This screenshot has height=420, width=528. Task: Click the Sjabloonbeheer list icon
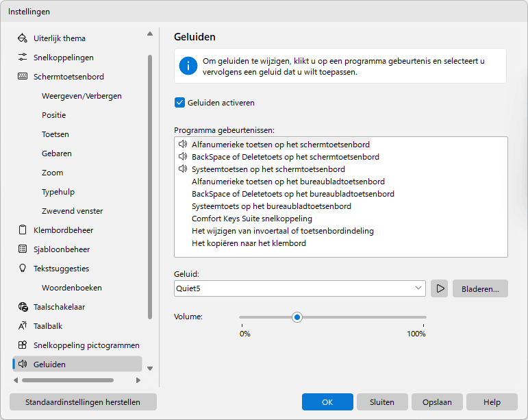(23, 249)
